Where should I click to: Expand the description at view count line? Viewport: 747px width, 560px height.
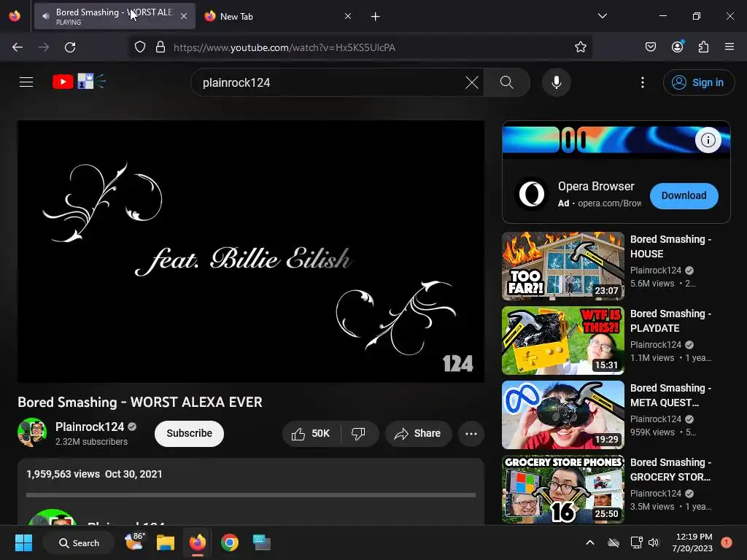click(94, 474)
